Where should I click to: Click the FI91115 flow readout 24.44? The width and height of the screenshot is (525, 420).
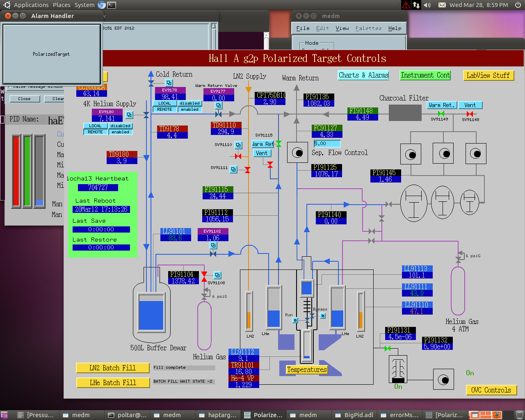tap(218, 196)
